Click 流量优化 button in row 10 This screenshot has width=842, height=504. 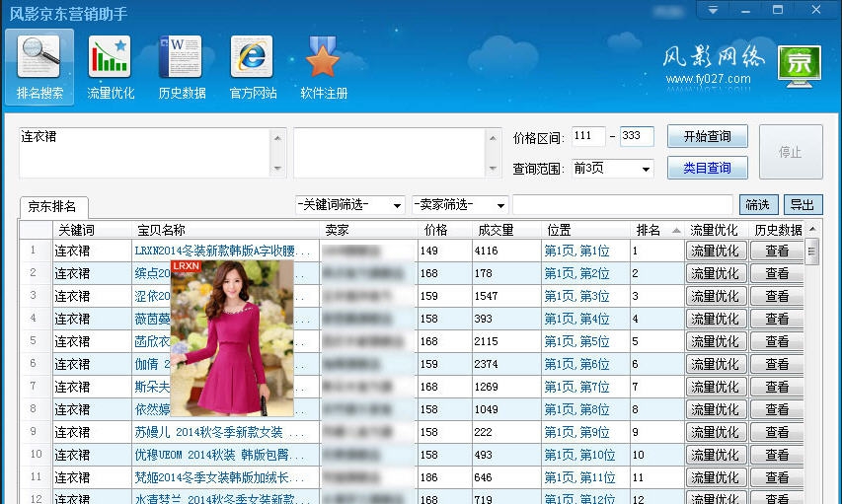tap(716, 455)
